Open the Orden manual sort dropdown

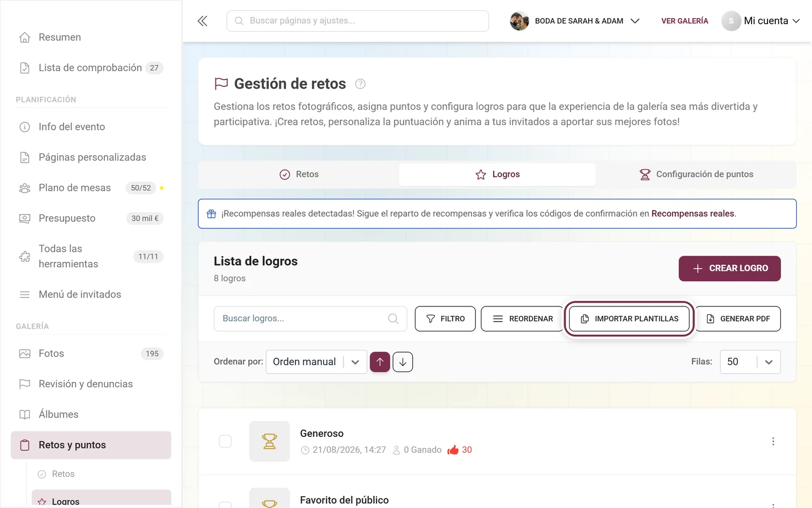tap(316, 362)
